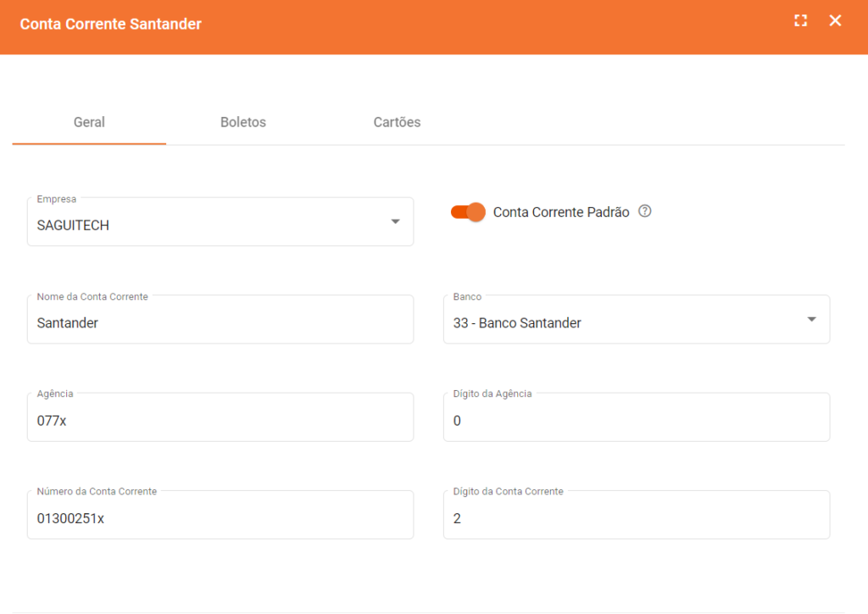Disable the Conta Corrente Padrão switch
Viewport: 868px width, 614px height.
click(468, 212)
